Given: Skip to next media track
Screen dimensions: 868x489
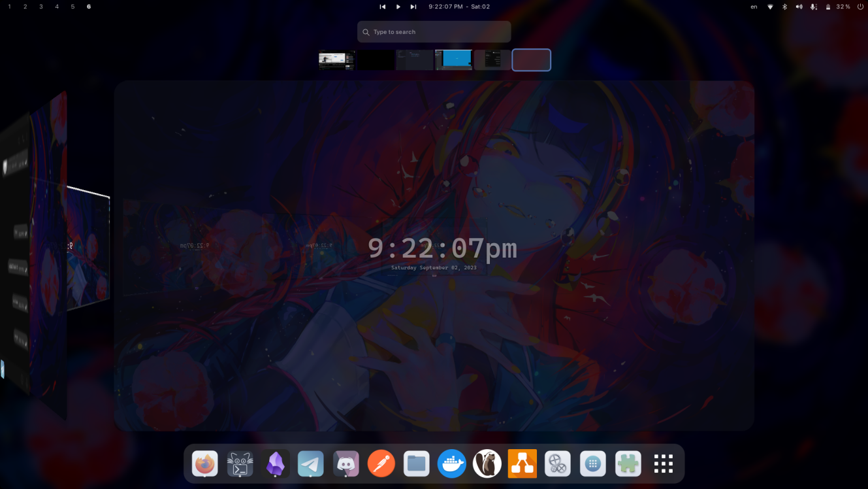Looking at the screenshot, I should click(413, 7).
